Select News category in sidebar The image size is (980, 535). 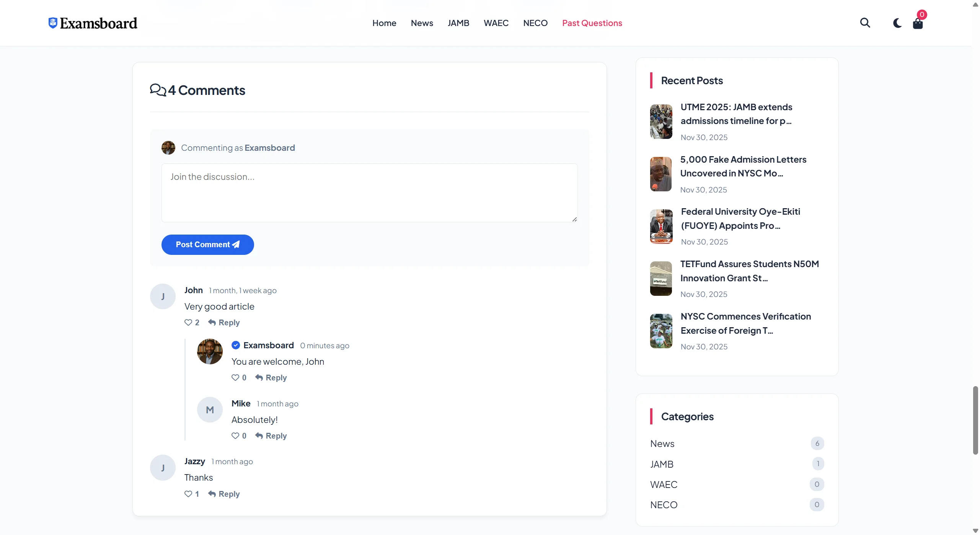pos(662,444)
